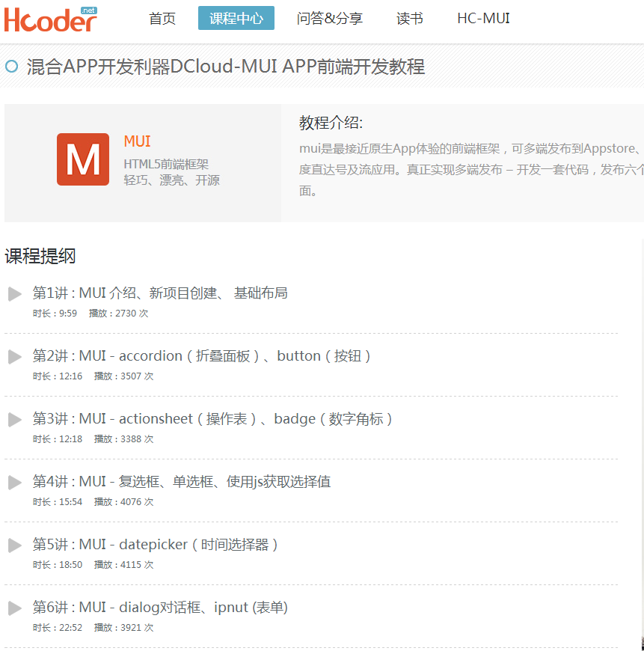Click 播放：2730 次 play count
644x651 pixels.
(118, 313)
